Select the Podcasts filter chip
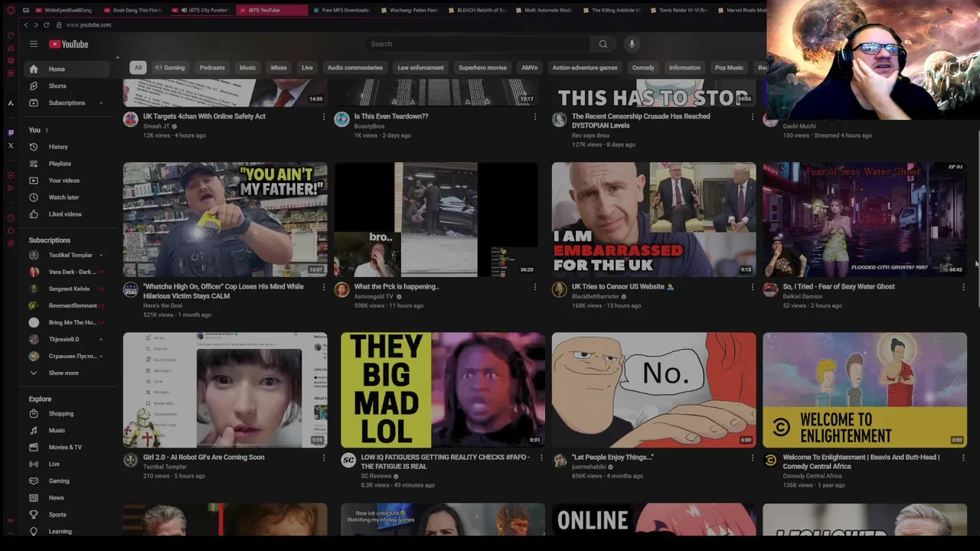Image resolution: width=980 pixels, height=551 pixels. [212, 67]
